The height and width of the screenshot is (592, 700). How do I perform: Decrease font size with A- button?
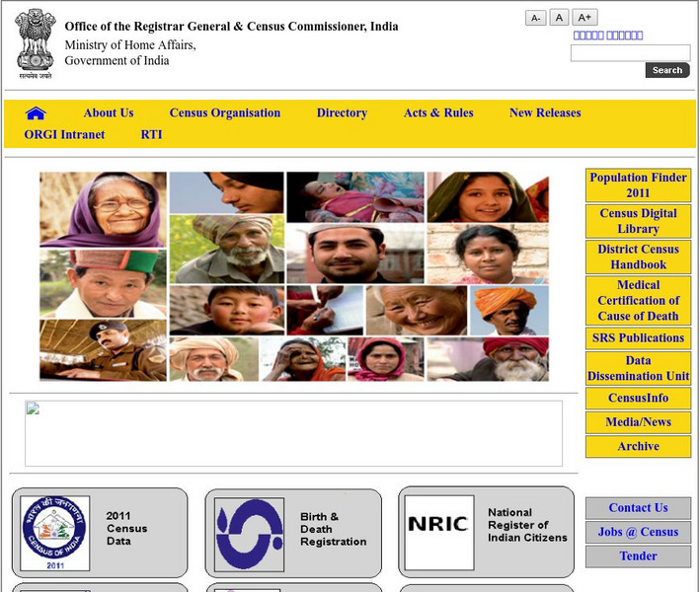tap(536, 19)
